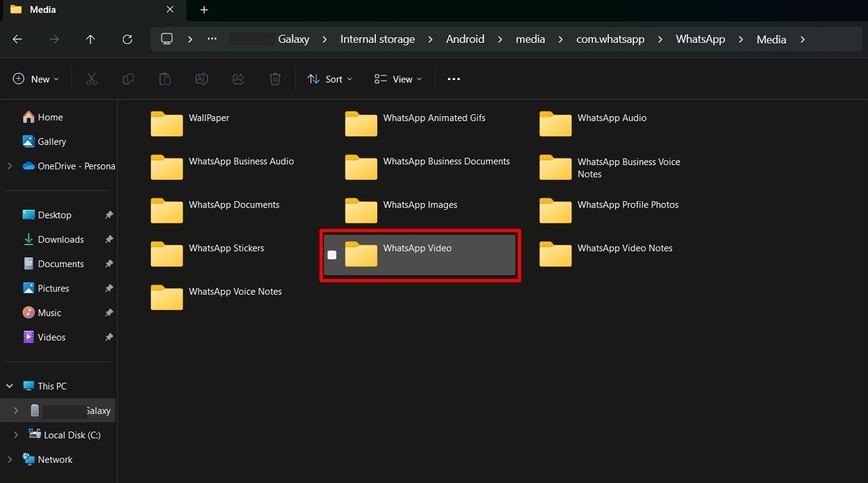Viewport: 868px width, 483px height.
Task: Click the Share icon in the toolbar
Action: tap(238, 79)
